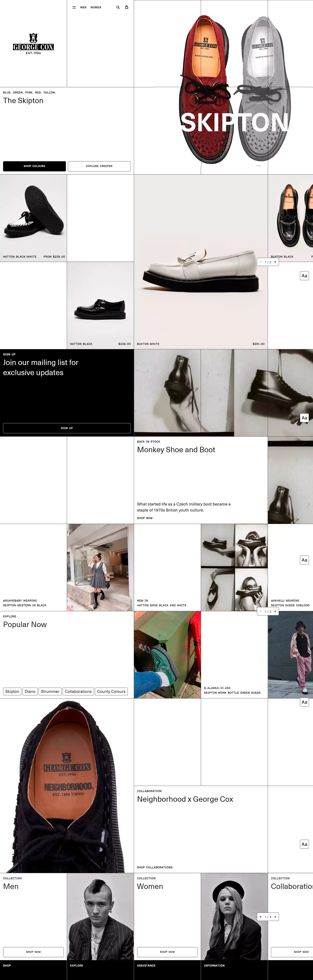313x980 pixels.
Task: Click SIGN UP for the mailing list
Action: click(67, 428)
